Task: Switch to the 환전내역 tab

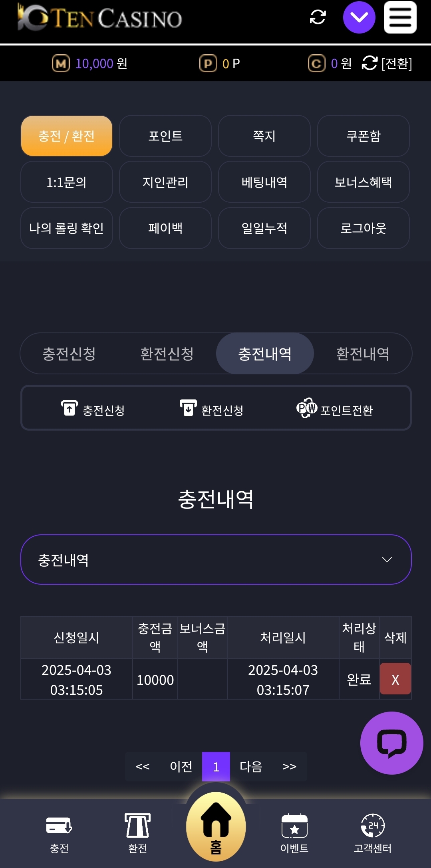Action: (362, 354)
